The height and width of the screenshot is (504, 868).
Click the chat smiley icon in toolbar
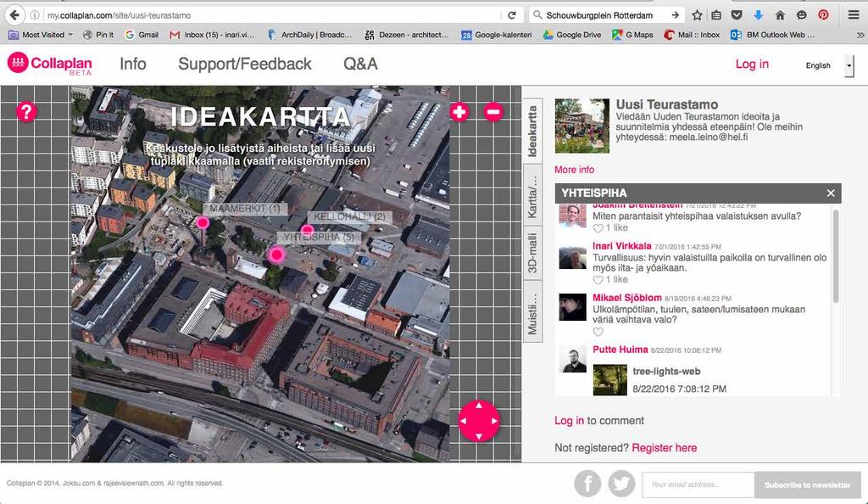coord(802,15)
